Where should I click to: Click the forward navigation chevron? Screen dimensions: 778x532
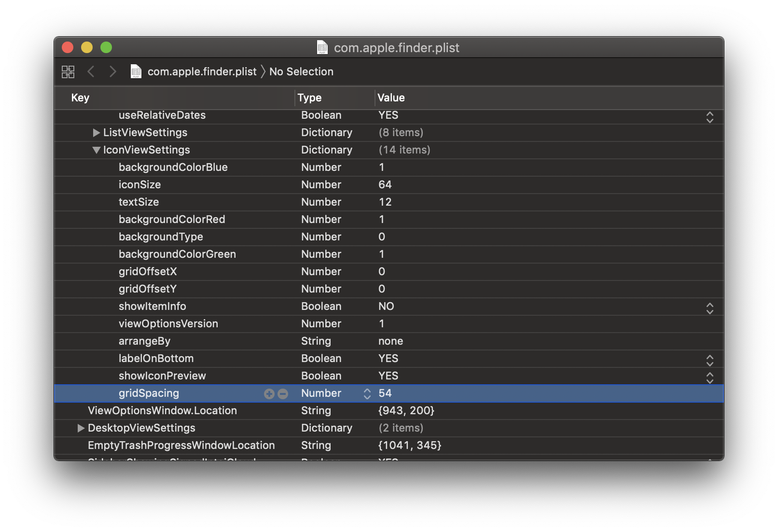point(112,71)
